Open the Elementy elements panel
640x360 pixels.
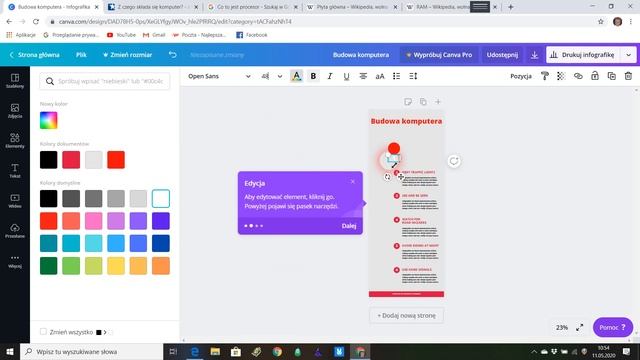coord(15,140)
